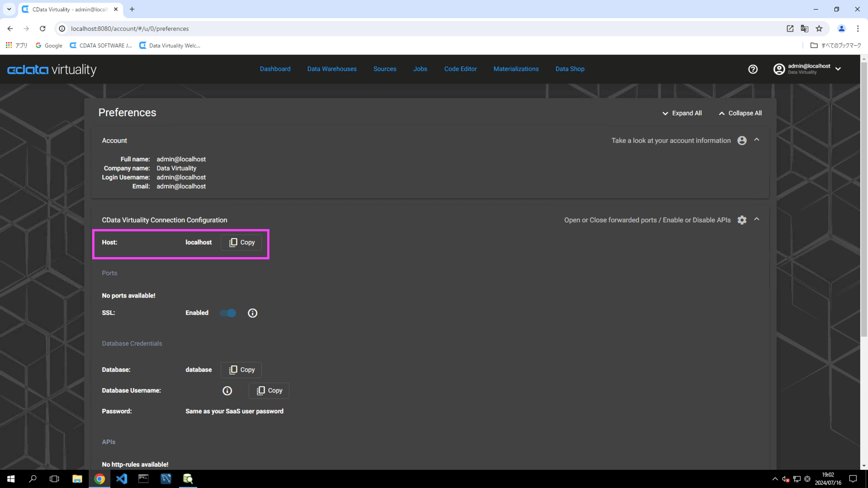Copy the Database name
The image size is (868, 488).
(241, 370)
